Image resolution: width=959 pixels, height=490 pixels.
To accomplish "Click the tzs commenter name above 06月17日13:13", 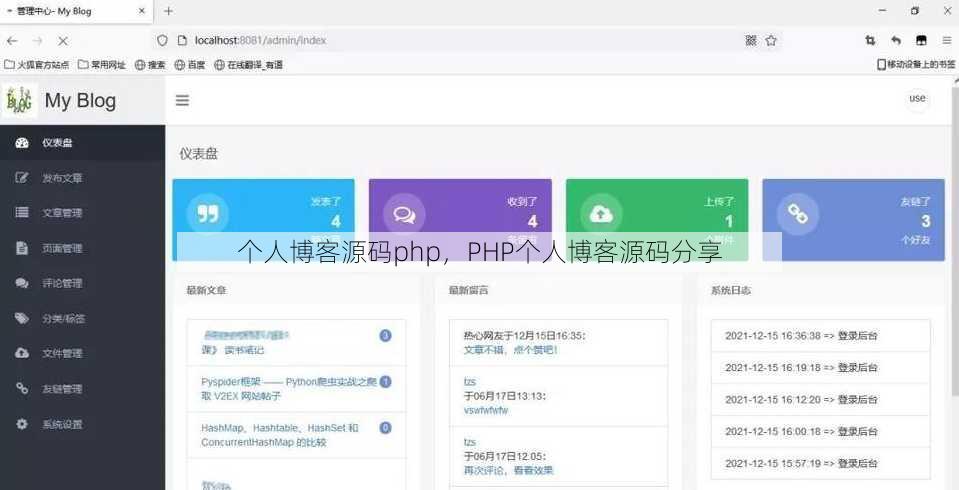I will point(470,382).
